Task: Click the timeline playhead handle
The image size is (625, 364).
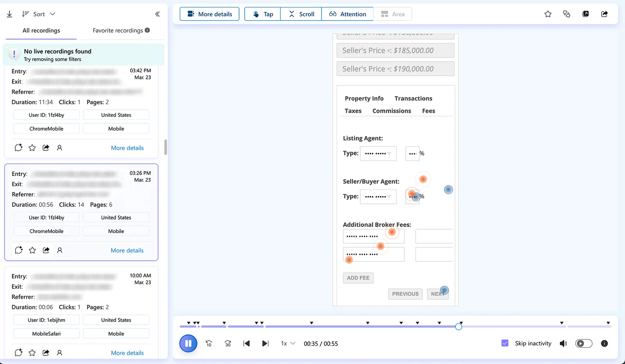Action: pyautogui.click(x=459, y=327)
